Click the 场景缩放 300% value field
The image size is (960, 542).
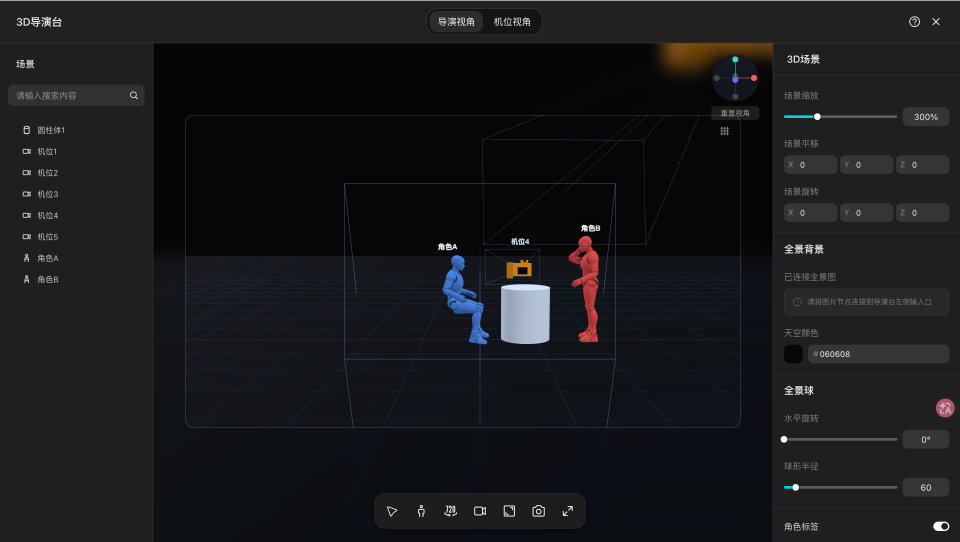coord(926,117)
